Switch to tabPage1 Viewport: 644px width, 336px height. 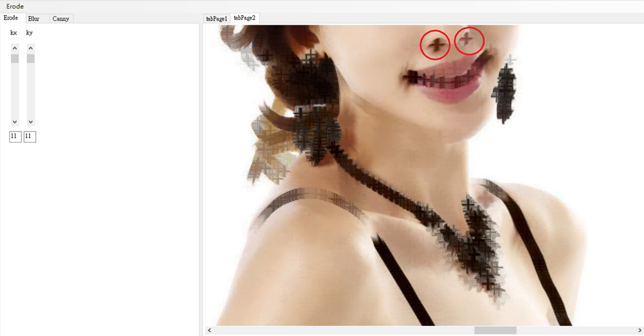point(217,18)
